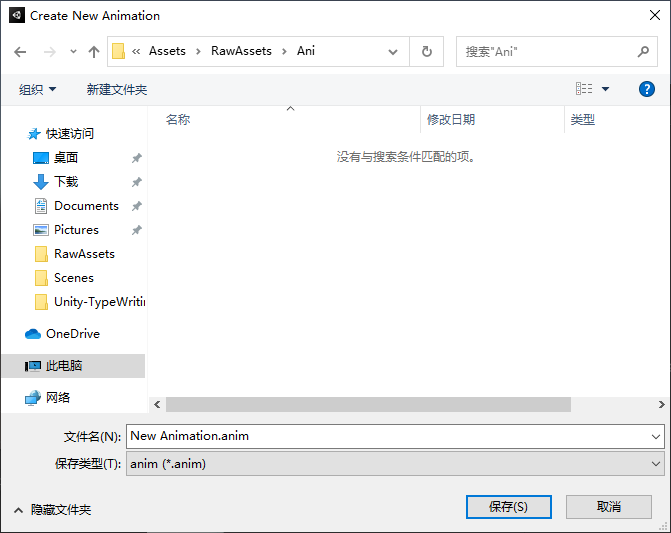Create folder with 新建文件夹

(117, 89)
